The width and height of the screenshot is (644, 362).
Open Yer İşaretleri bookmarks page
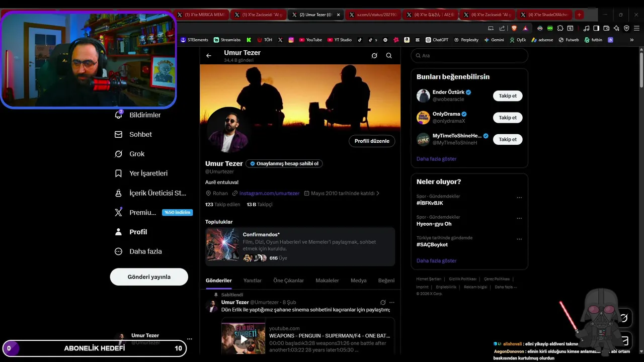141,173
